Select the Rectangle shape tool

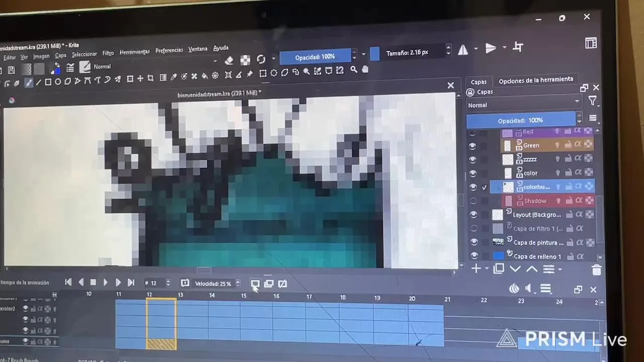[48, 82]
